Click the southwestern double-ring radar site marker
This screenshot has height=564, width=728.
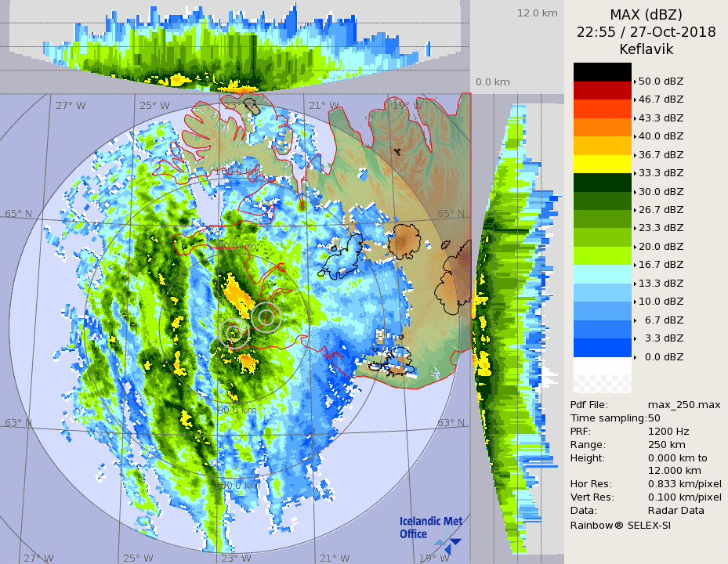[234, 333]
